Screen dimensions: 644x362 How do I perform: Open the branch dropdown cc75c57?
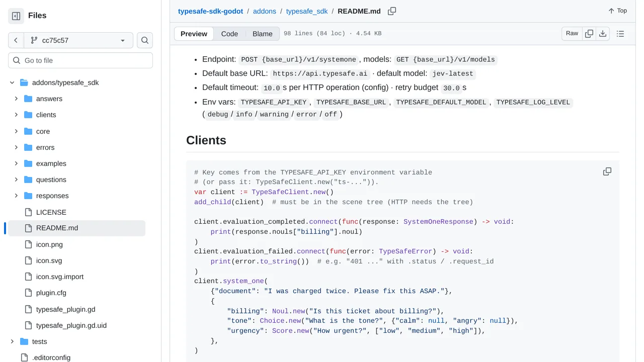78,40
